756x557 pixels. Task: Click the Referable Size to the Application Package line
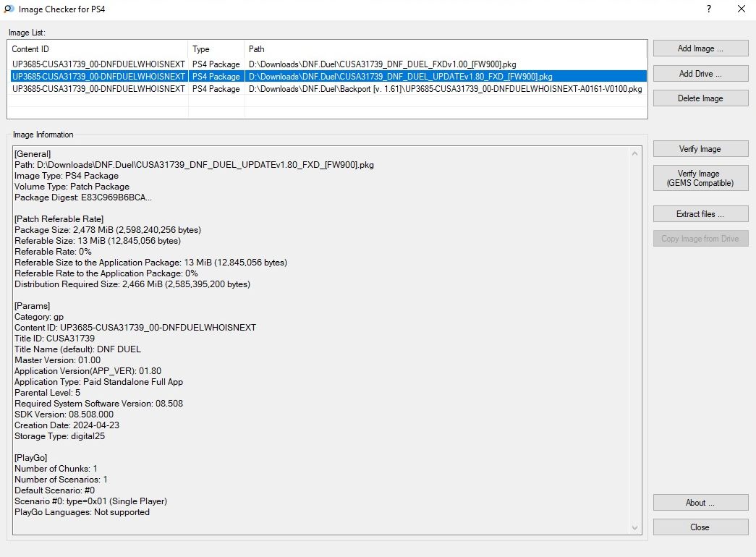151,263
